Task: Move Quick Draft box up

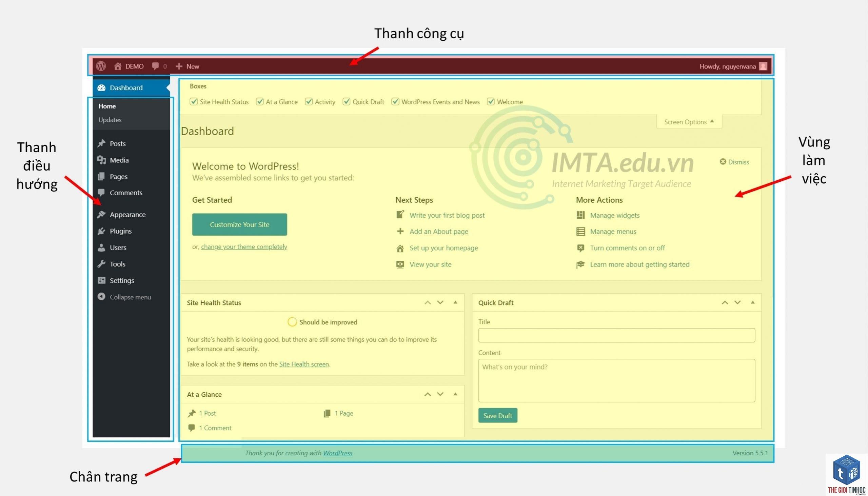Action: point(725,302)
